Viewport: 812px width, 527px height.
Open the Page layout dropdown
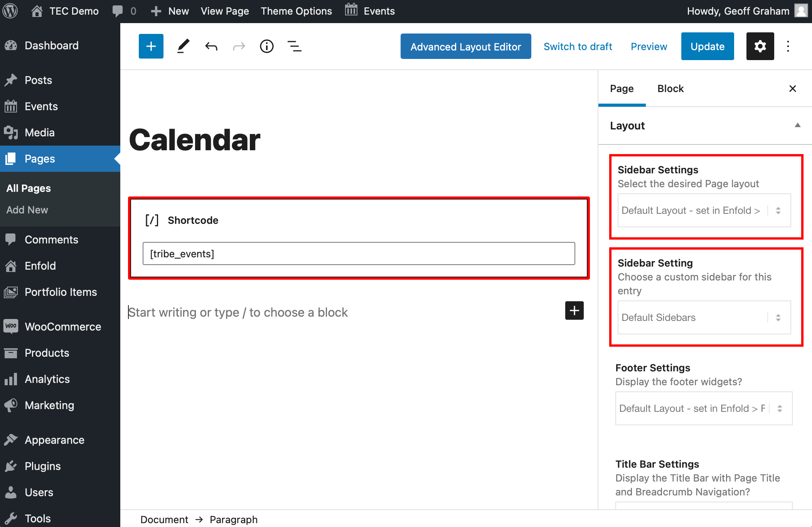click(703, 210)
